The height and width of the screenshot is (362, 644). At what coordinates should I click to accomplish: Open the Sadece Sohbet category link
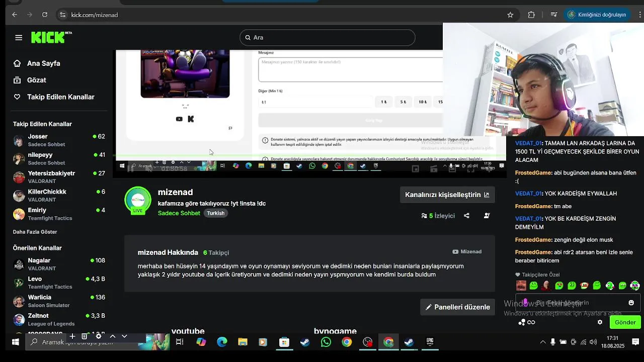point(179,213)
